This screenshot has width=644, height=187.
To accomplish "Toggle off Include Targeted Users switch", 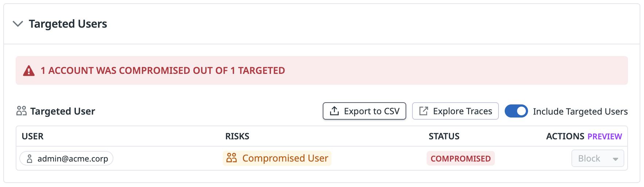I will pos(516,111).
